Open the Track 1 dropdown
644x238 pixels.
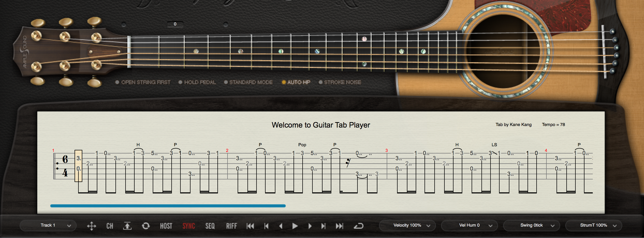48,225
